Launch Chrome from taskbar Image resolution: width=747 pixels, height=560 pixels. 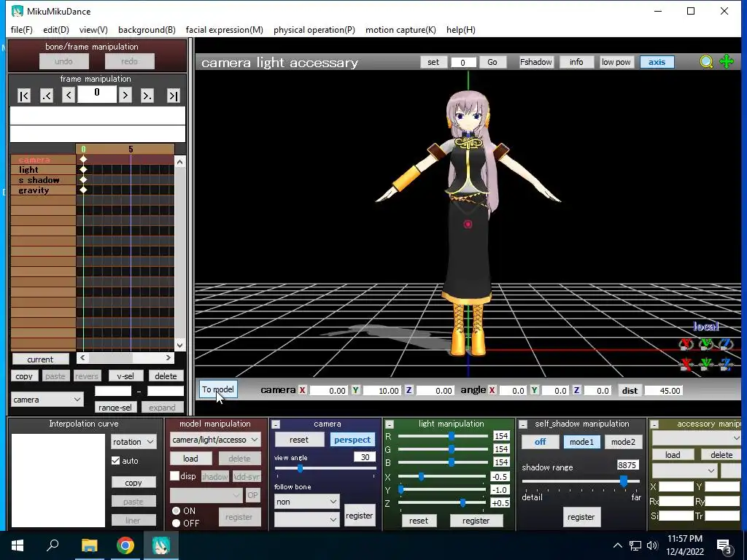tap(125, 545)
